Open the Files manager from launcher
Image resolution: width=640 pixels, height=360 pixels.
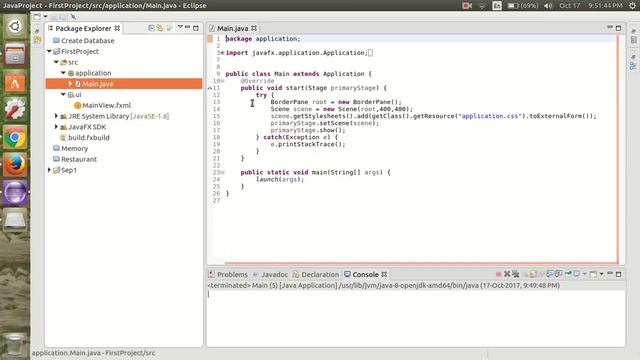click(15, 55)
